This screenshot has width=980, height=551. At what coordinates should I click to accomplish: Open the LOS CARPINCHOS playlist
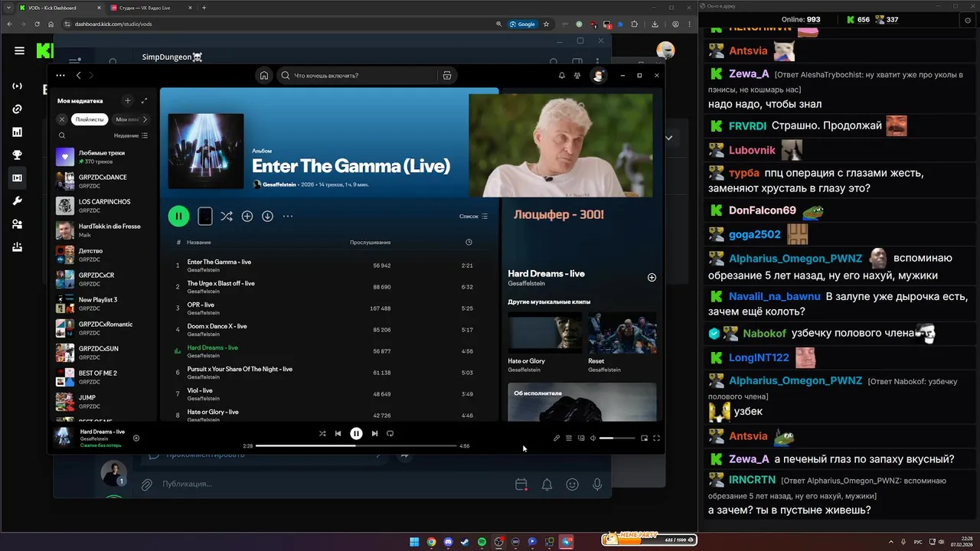click(103, 206)
